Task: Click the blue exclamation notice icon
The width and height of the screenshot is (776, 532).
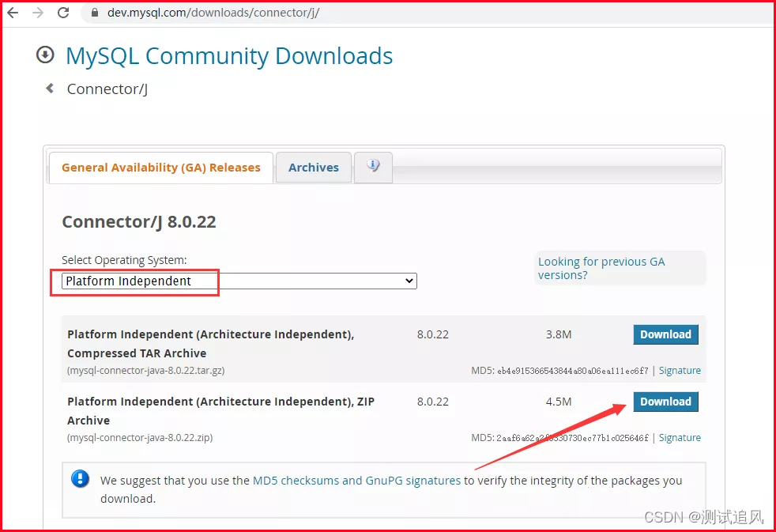Action: coord(80,478)
